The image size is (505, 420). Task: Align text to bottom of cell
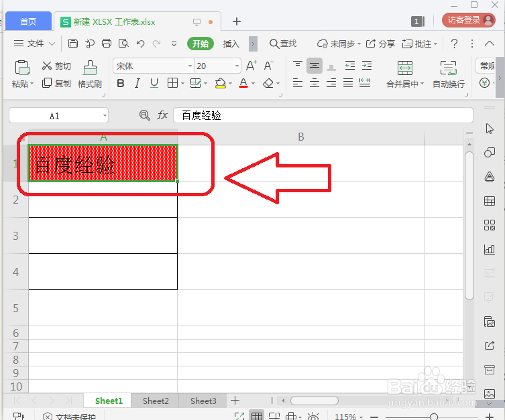(x=331, y=66)
